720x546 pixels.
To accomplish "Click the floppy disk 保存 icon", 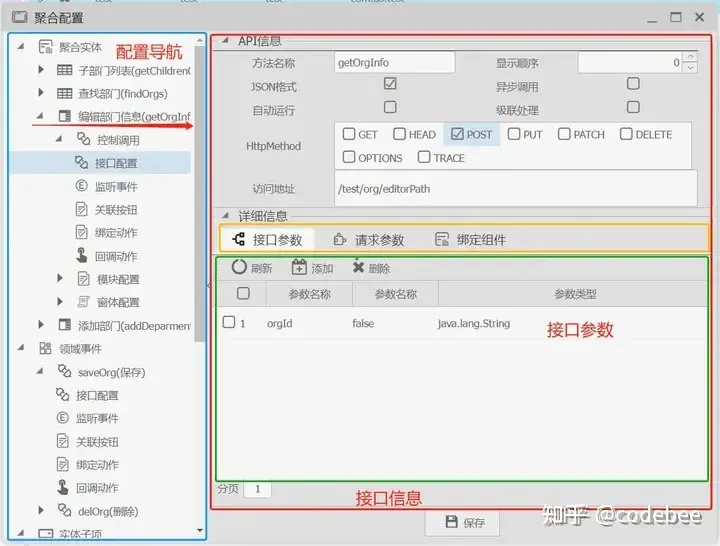I will (451, 521).
